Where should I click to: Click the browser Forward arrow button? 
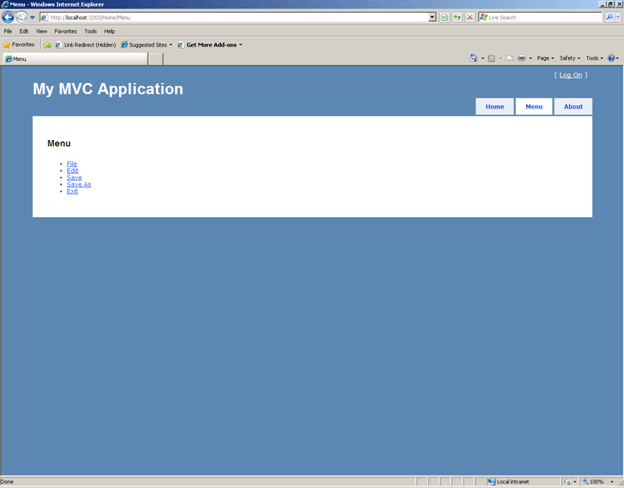pyautogui.click(x=21, y=18)
